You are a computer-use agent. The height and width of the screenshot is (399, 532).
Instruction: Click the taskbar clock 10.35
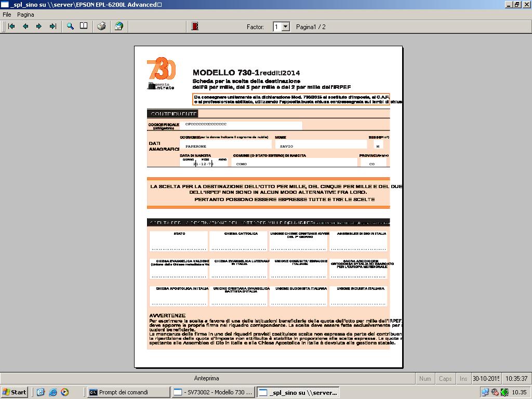[x=519, y=392]
